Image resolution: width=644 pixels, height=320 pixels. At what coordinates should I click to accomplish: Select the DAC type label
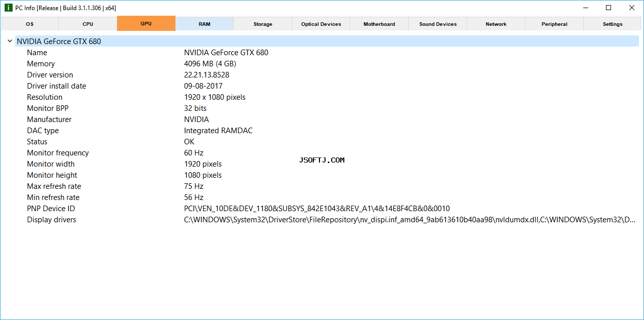tap(43, 131)
